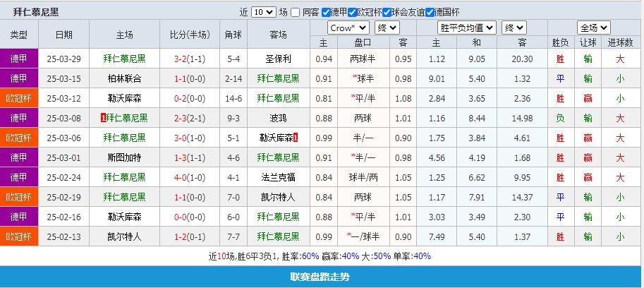Click 波鸿 away team link
This screenshot has width=644, height=288.
pos(278,119)
